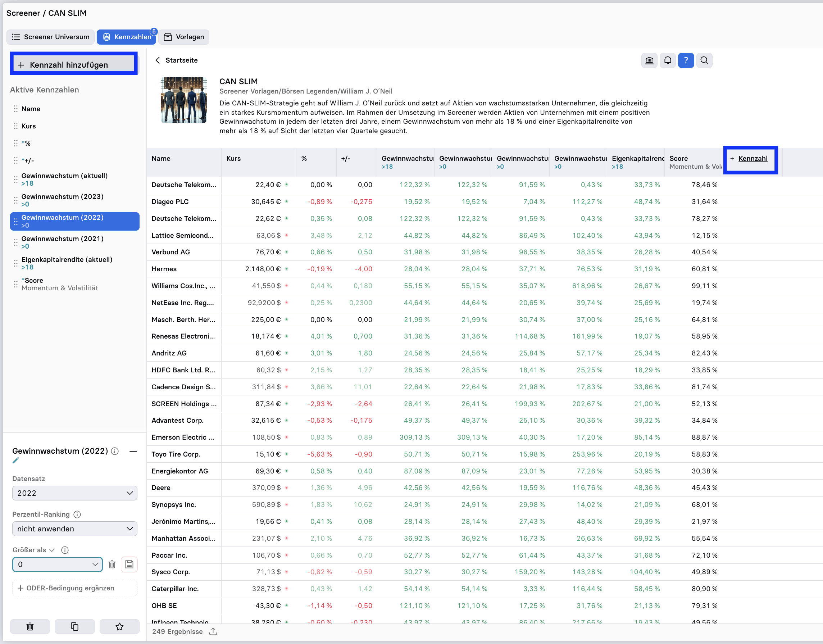Viewport: 823px width, 644px height.
Task: Click info icon next to Größer als
Action: coord(65,550)
